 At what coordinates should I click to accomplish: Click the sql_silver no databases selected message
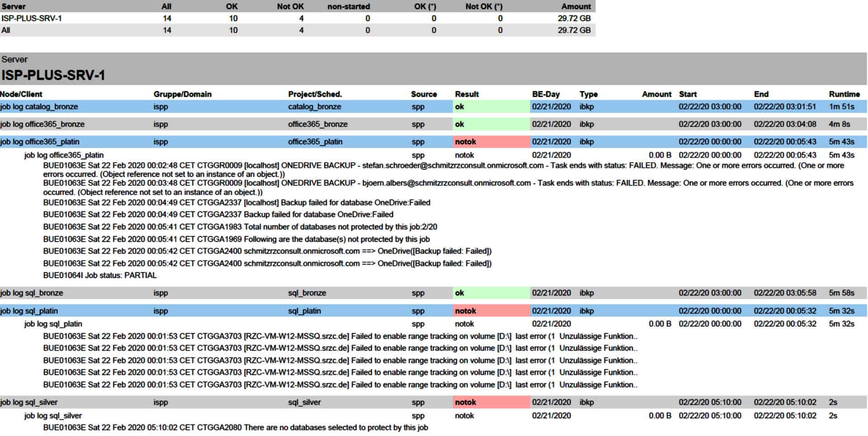(x=236, y=427)
